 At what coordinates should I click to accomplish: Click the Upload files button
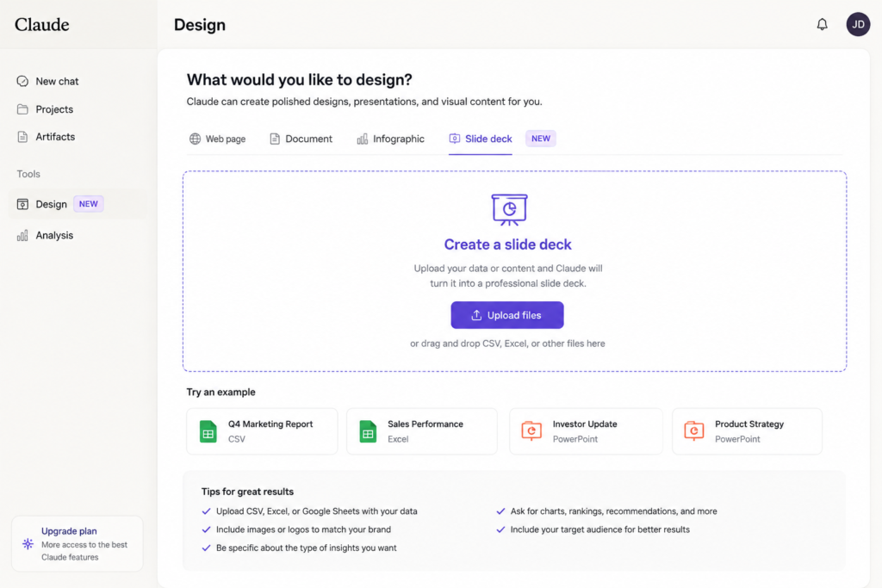506,315
